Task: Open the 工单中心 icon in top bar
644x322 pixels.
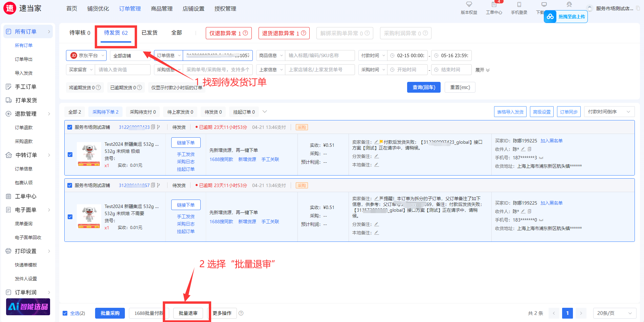Action: click(x=494, y=5)
